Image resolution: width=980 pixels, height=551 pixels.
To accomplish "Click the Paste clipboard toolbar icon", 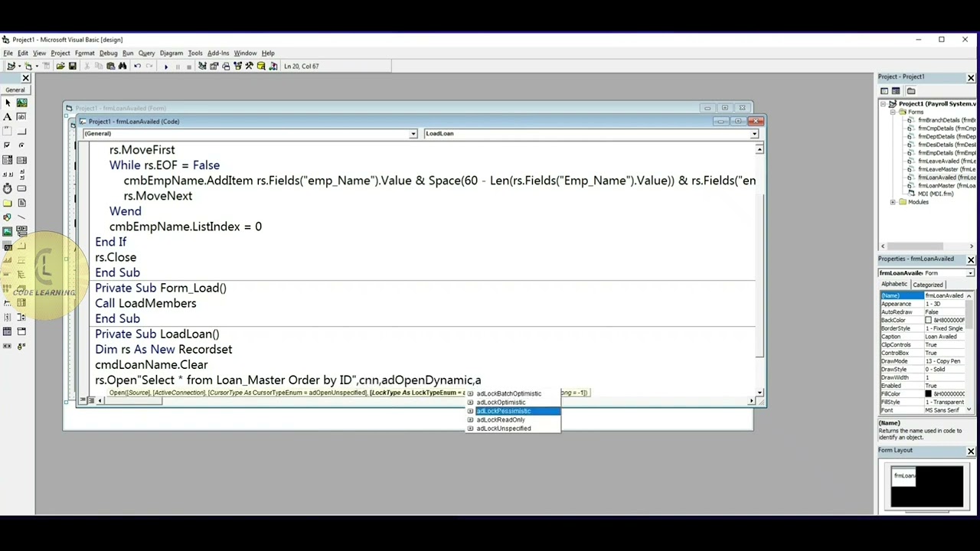I will [110, 66].
